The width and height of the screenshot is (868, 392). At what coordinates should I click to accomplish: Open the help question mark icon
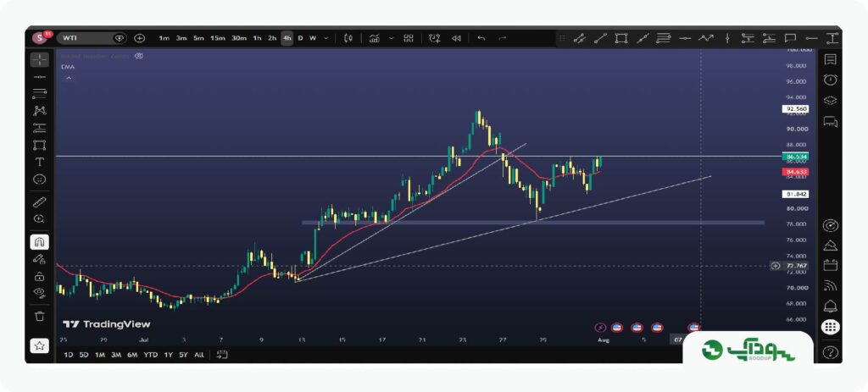click(830, 351)
